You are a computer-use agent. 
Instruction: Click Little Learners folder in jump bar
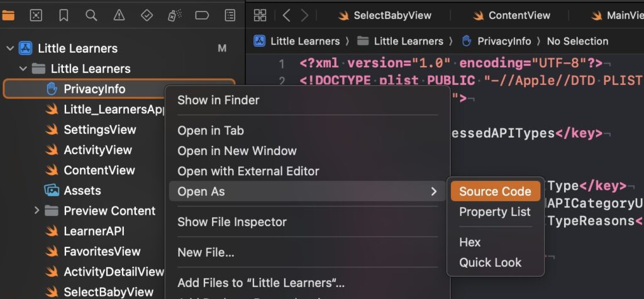[x=400, y=41]
